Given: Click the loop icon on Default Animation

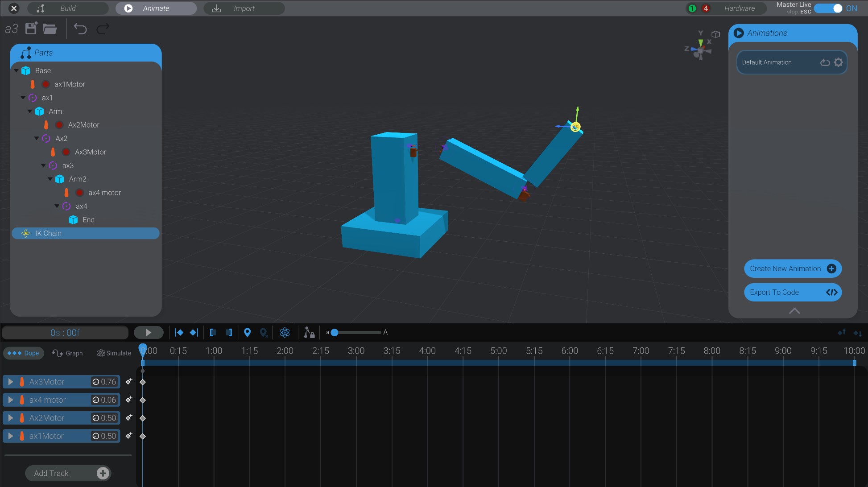Looking at the screenshot, I should [825, 62].
